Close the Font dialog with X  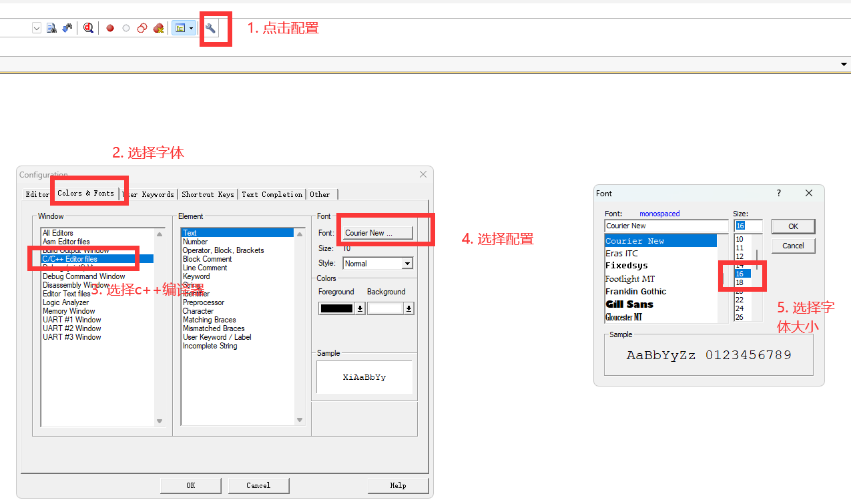(x=809, y=193)
